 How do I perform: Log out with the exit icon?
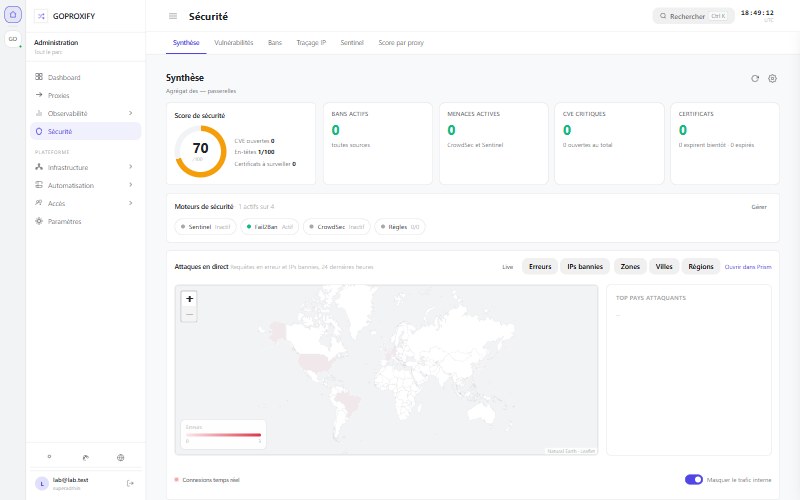130,483
